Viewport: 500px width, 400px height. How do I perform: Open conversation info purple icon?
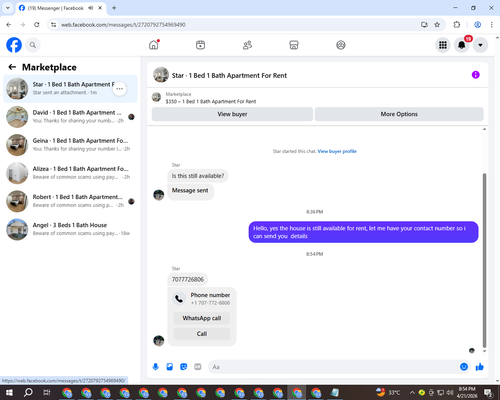pos(476,75)
